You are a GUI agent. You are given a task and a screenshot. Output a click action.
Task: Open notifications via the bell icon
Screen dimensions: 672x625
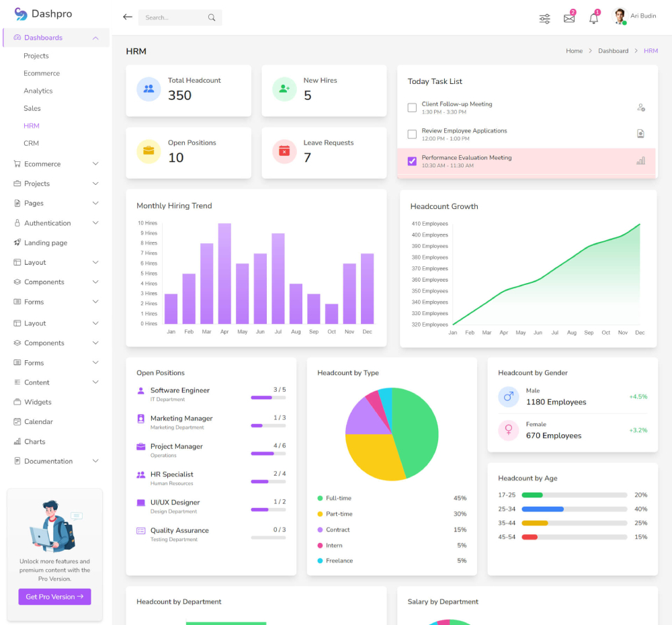tap(593, 18)
